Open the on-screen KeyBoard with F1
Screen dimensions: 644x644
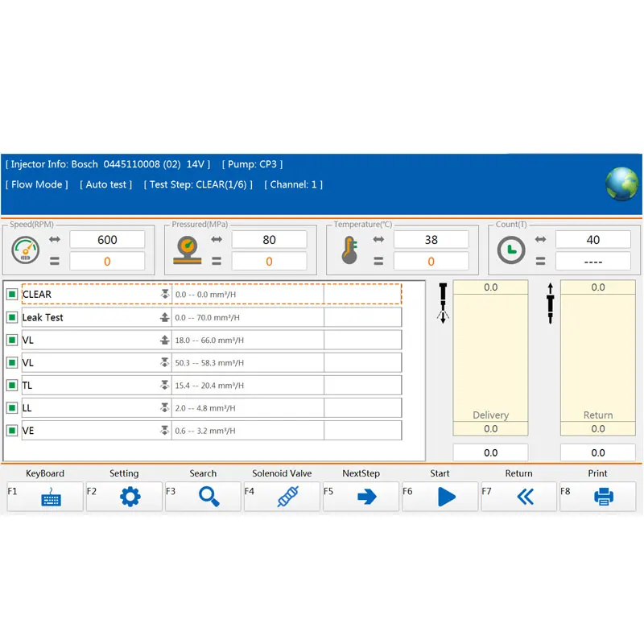(45, 496)
